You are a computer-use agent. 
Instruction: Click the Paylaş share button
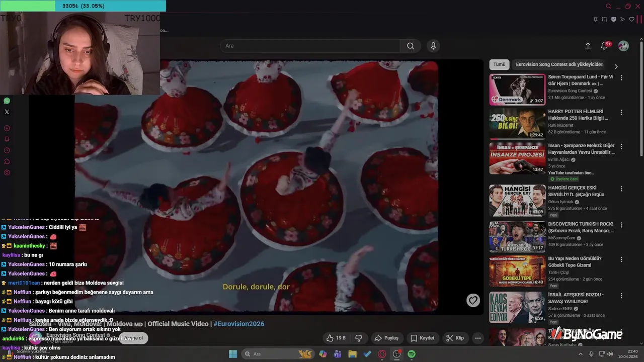[x=386, y=338]
